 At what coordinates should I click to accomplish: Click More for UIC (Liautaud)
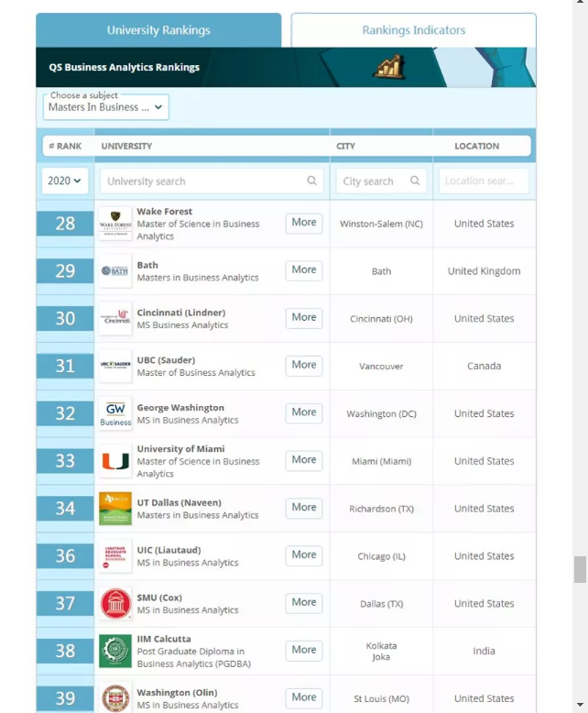[x=304, y=555]
